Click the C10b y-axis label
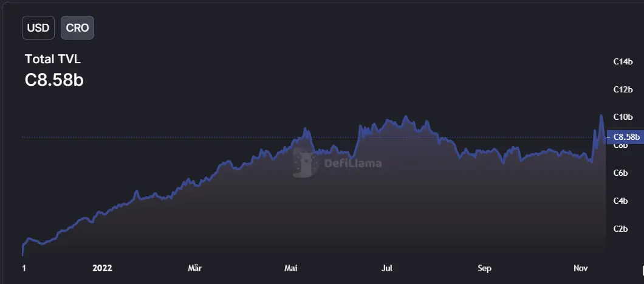The width and height of the screenshot is (644, 284). [x=623, y=117]
